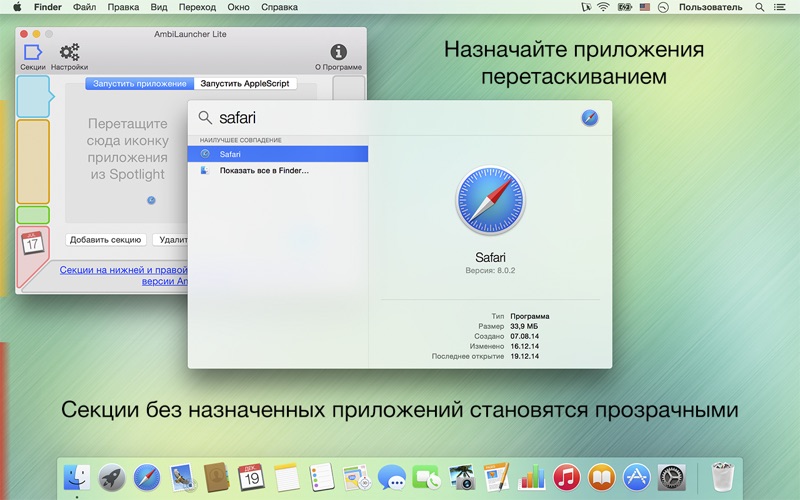Click the Apple menu logo

coord(17,7)
